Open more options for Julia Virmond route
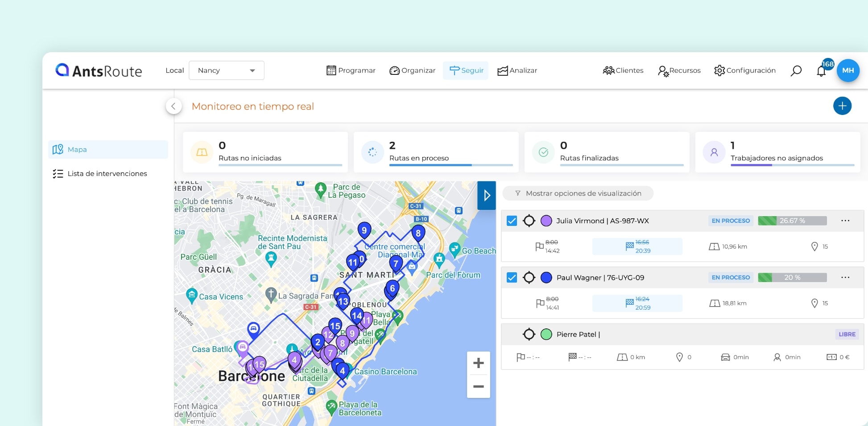The image size is (868, 426). (845, 221)
